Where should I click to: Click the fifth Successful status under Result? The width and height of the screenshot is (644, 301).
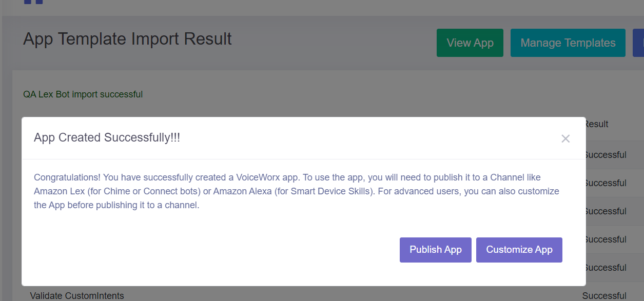(x=606, y=268)
